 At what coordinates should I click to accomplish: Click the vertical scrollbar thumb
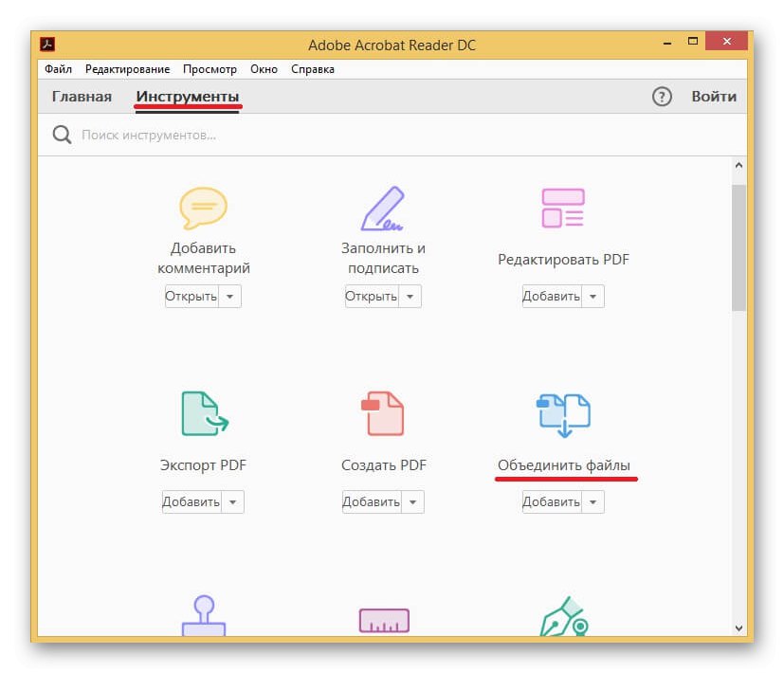click(x=739, y=247)
